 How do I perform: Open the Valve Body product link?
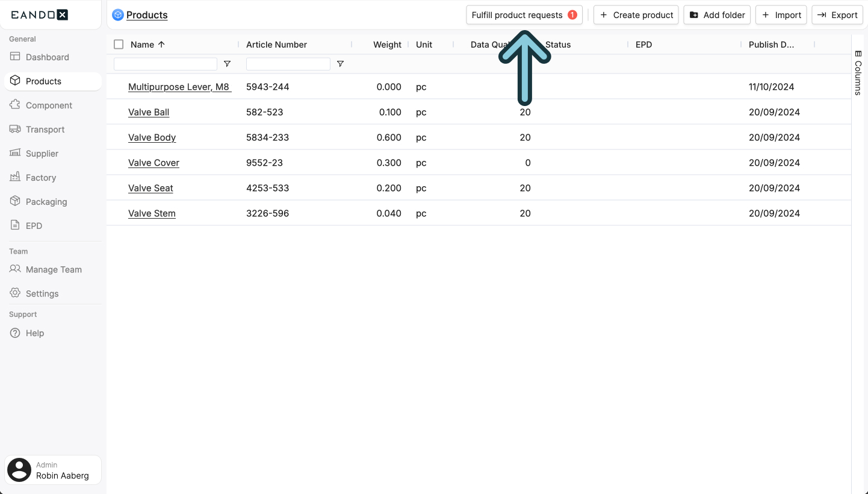pos(152,137)
